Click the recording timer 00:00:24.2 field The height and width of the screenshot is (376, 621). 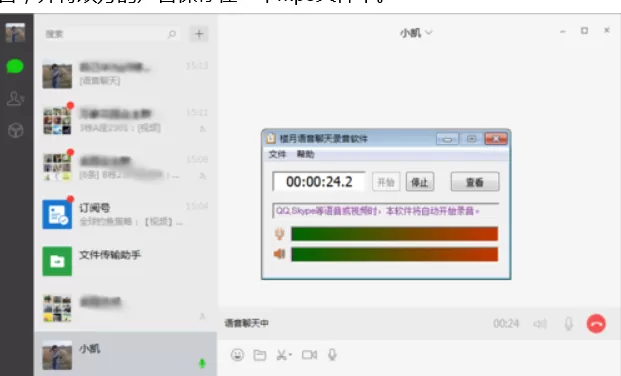pyautogui.click(x=319, y=181)
